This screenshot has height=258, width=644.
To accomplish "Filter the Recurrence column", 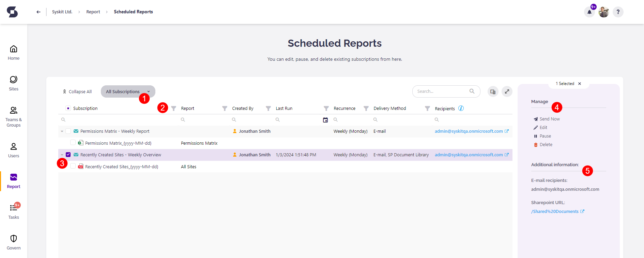I will pyautogui.click(x=366, y=109).
